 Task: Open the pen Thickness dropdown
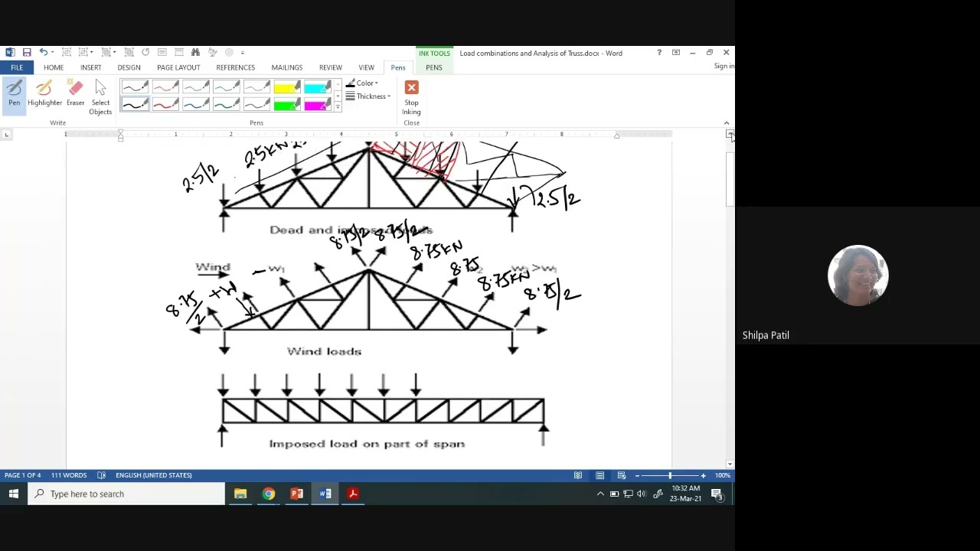368,96
